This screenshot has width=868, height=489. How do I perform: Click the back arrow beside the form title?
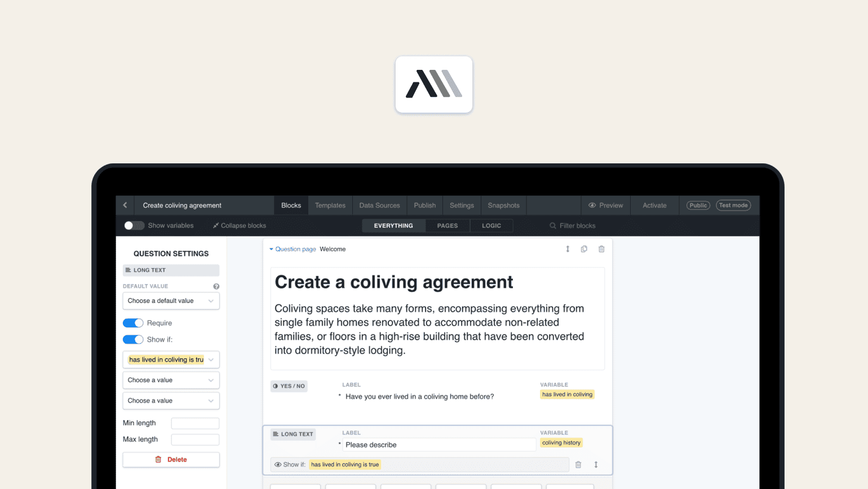(x=125, y=205)
